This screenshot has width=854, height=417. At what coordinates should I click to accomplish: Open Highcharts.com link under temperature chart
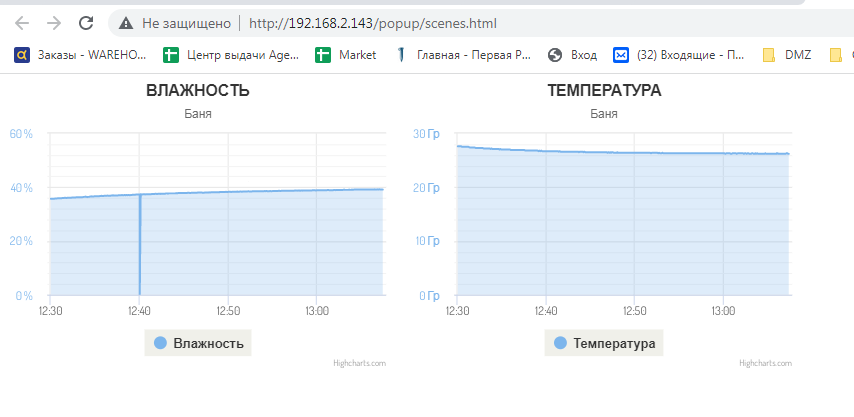765,363
